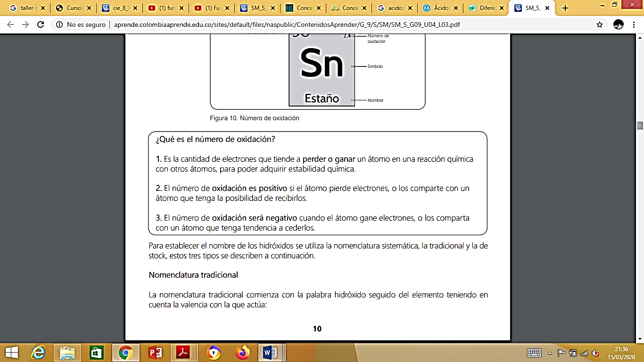The image size is (644, 362).
Task: Click the page number '10'
Action: 317,329
